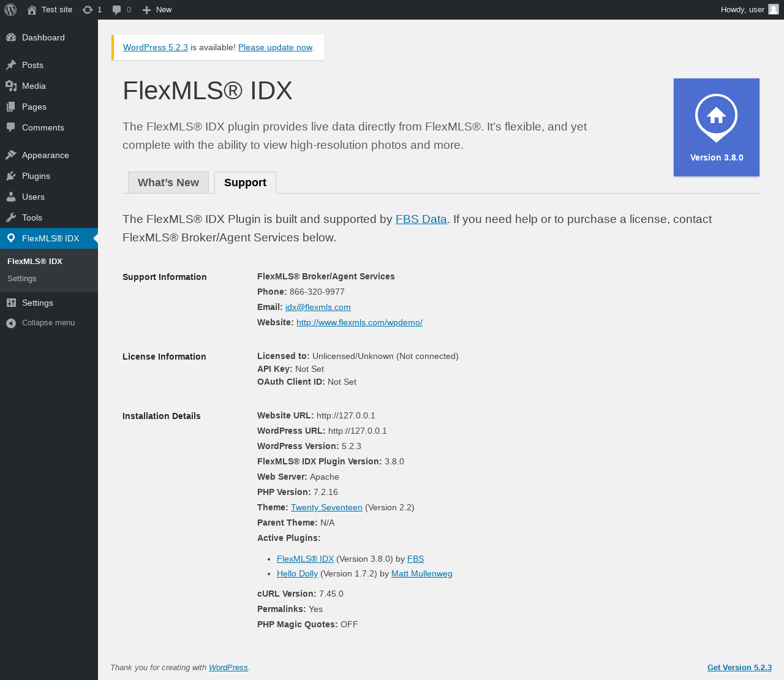Open the Tools menu
The height and width of the screenshot is (680, 784).
pos(49,217)
